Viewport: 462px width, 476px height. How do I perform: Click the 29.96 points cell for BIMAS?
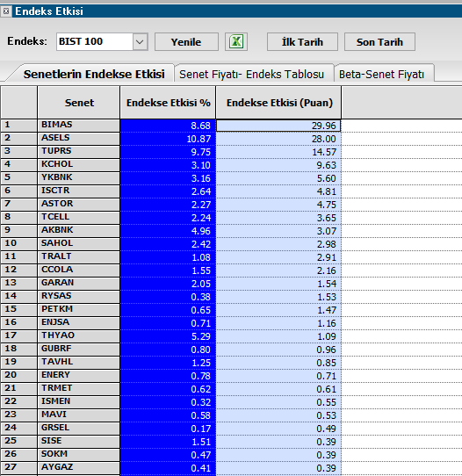278,126
